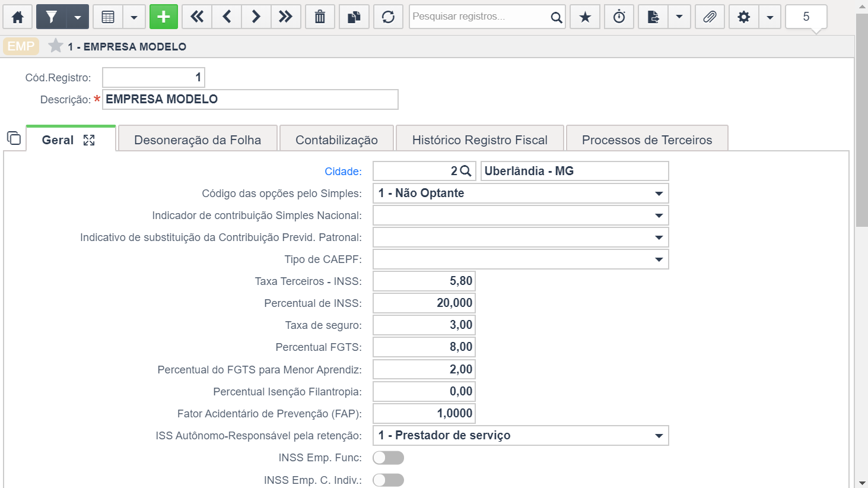Open Indicativo de substituição Contribuição Patronal dropdown
This screenshot has height=488, width=868.
coord(520,237)
